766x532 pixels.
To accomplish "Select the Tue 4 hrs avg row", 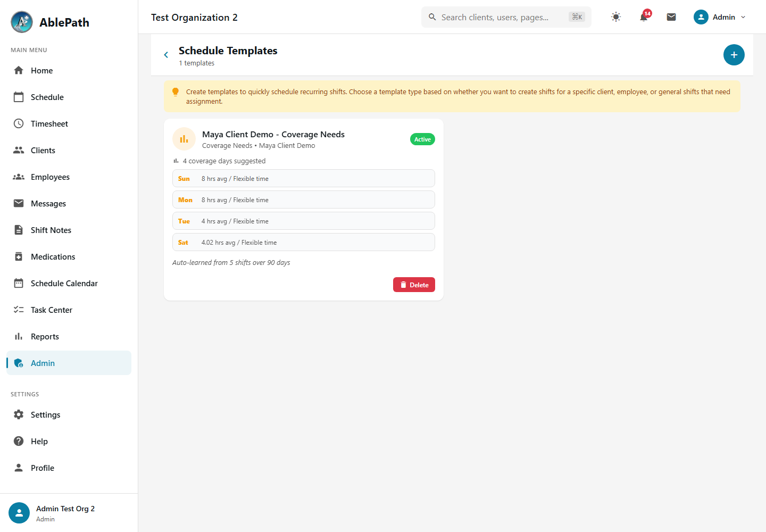I will (304, 221).
